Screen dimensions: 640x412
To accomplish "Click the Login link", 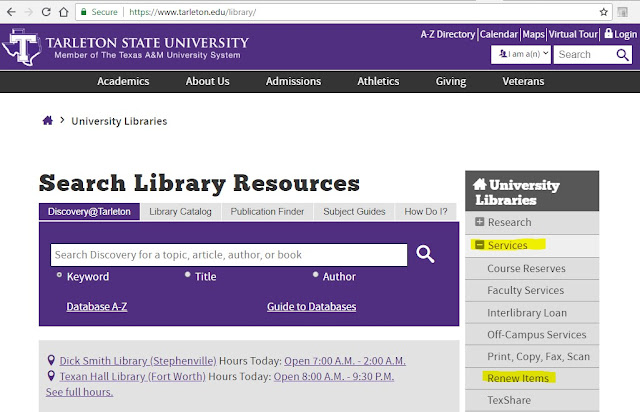I will (x=620, y=34).
